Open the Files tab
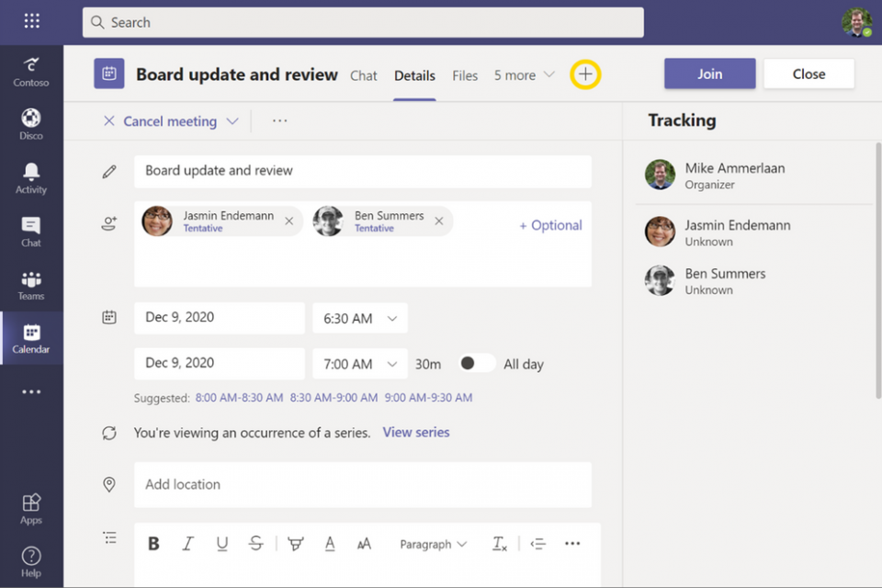882x588 pixels. point(465,76)
